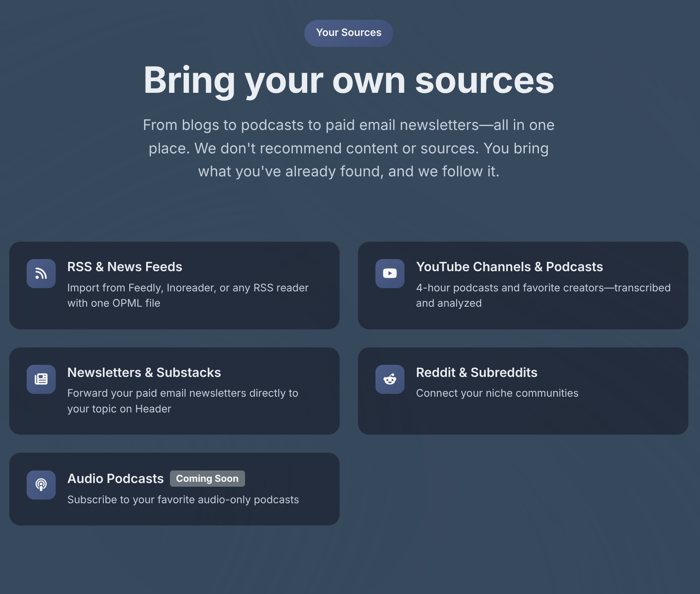
Task: Click the Reddit alien icon
Action: [x=390, y=379]
